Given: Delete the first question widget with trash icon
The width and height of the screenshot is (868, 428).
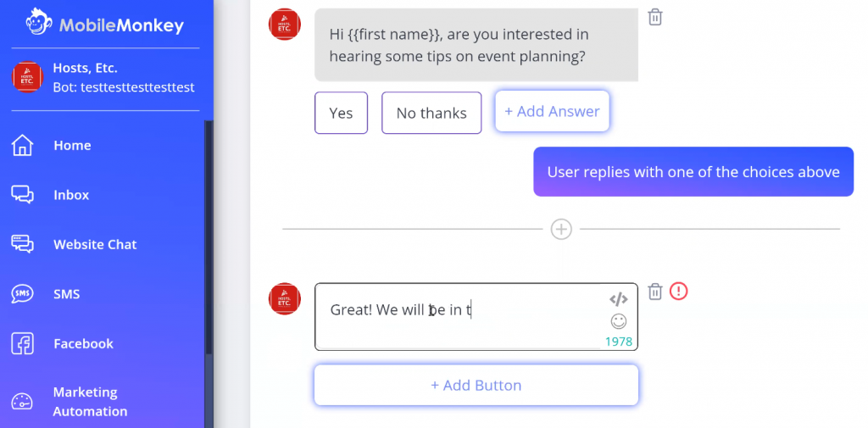Looking at the screenshot, I should (x=655, y=17).
